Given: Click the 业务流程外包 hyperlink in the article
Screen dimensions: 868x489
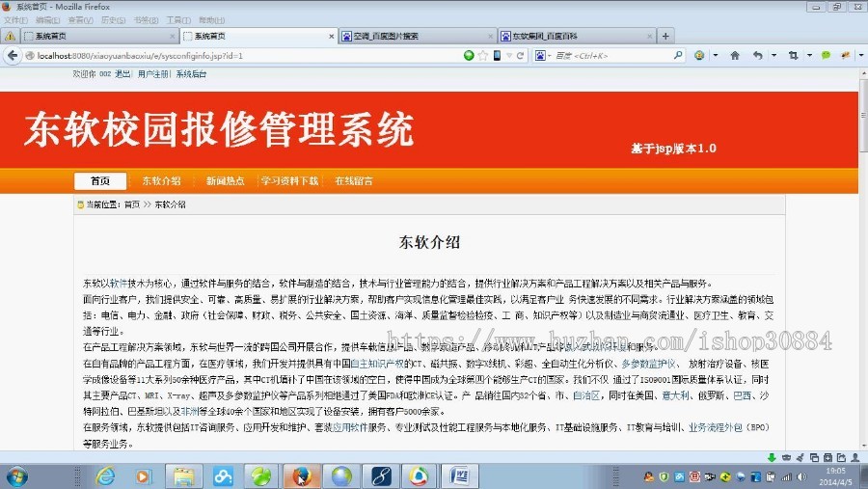Looking at the screenshot, I should click(x=716, y=427).
